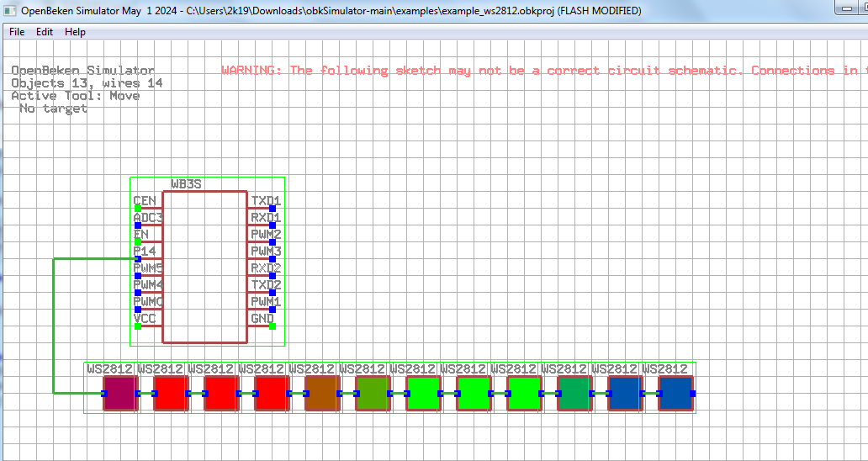The height and width of the screenshot is (461, 868).
Task: Select the GND pin on WB3S
Action: [273, 326]
